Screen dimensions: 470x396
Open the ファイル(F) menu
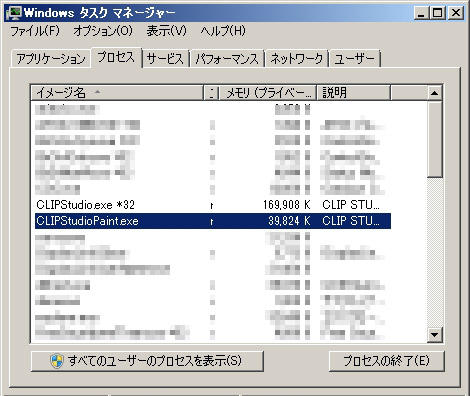click(35, 31)
